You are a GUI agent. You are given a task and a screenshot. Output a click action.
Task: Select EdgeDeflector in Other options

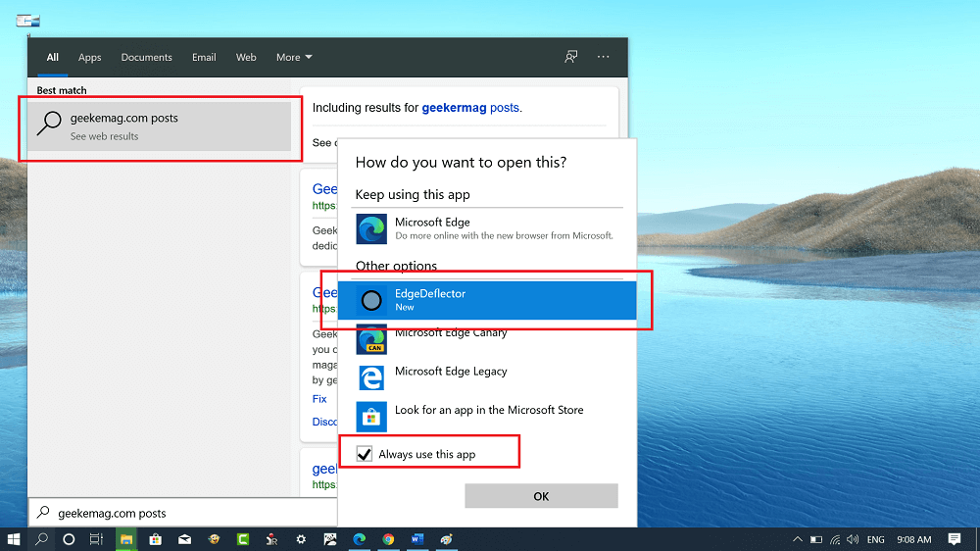pyautogui.click(x=487, y=300)
